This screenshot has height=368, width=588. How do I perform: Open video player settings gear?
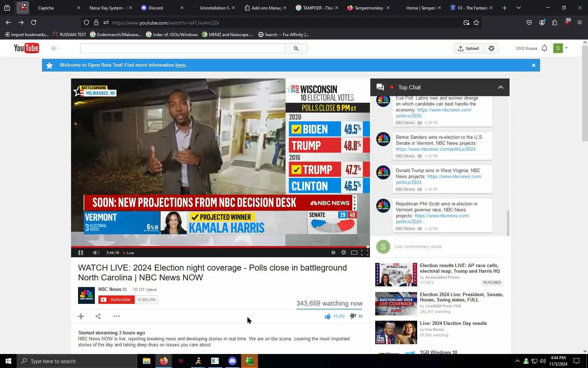click(x=344, y=252)
